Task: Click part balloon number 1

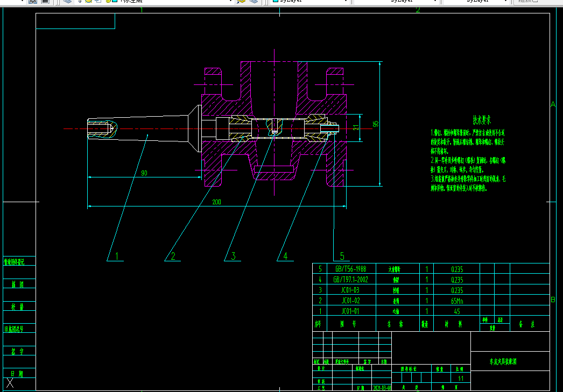Action: click(117, 256)
